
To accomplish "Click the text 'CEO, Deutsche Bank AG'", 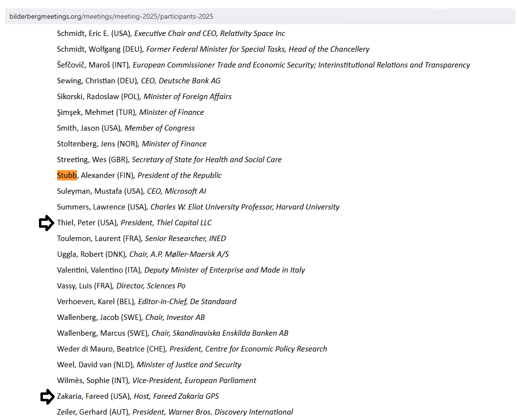I will point(181,81).
